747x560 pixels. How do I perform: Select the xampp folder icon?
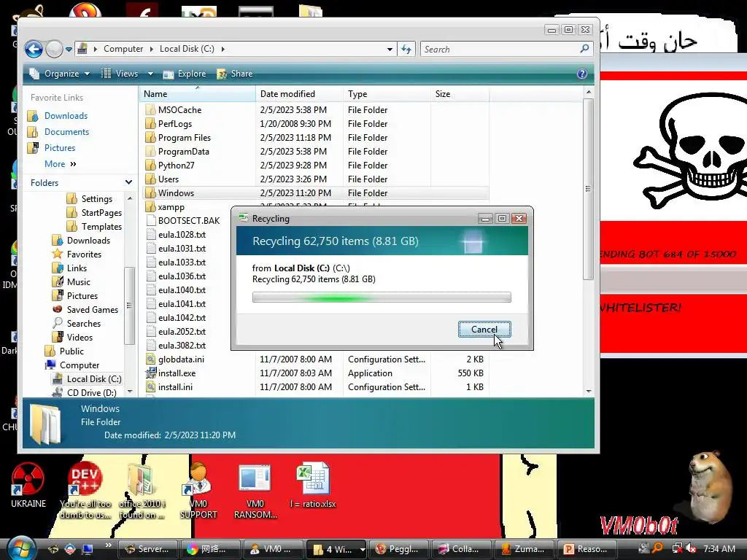click(x=150, y=206)
